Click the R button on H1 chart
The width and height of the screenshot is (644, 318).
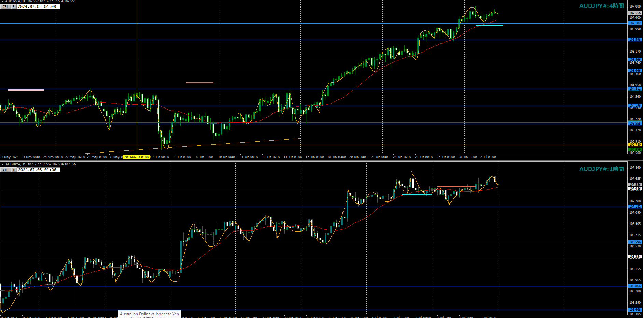(x=14, y=170)
